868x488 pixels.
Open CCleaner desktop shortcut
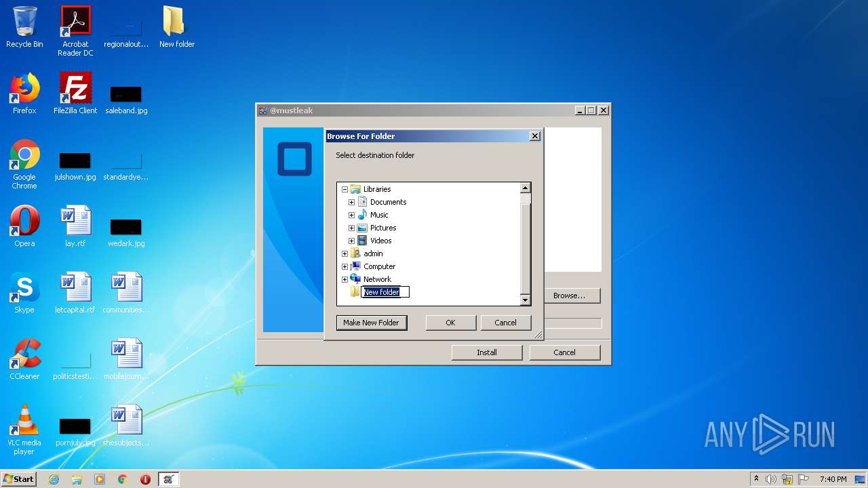click(24, 359)
